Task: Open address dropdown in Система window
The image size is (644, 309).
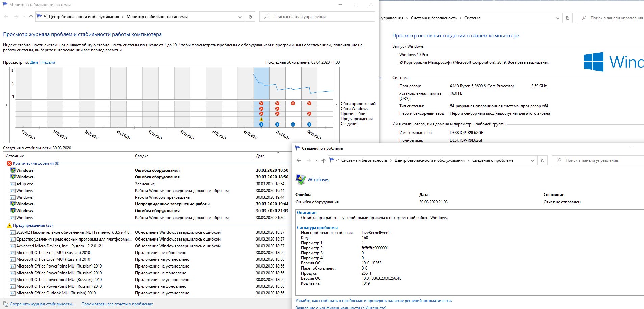Action: [x=558, y=18]
